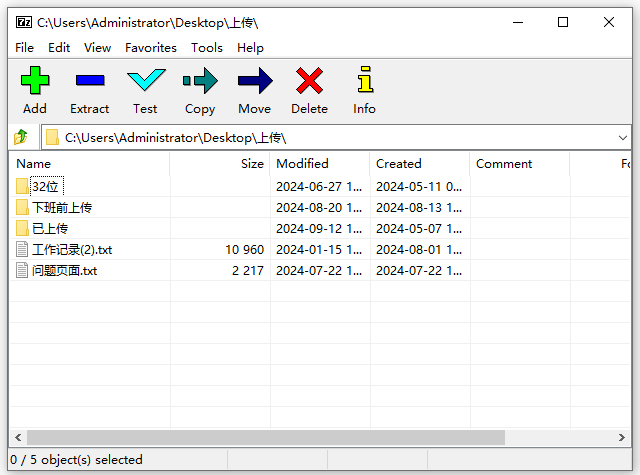
Task: Click modified date 2024-01-15
Action: point(319,250)
